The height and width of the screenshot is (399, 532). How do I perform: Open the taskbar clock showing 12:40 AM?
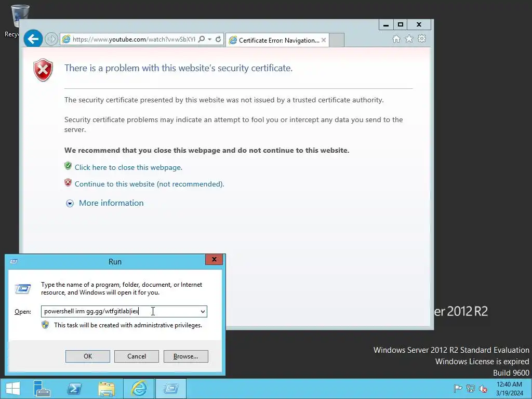(x=510, y=389)
